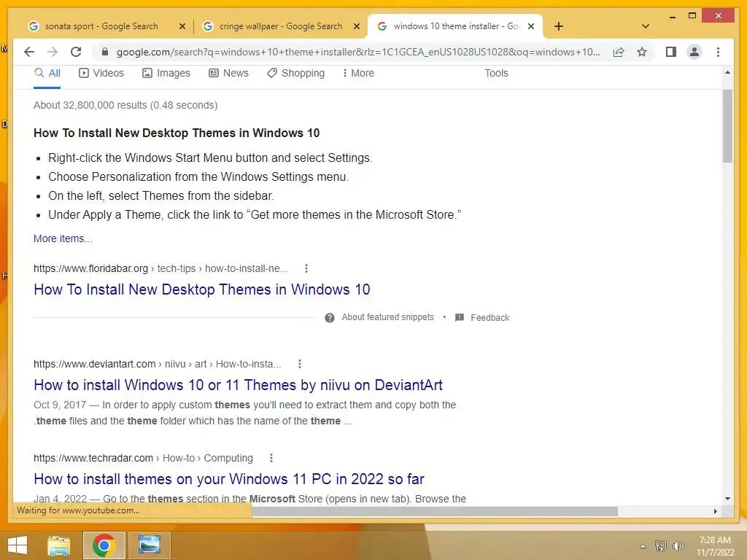Open the Chrome three-dot menu
Image resolution: width=747 pixels, height=560 pixels.
(718, 52)
